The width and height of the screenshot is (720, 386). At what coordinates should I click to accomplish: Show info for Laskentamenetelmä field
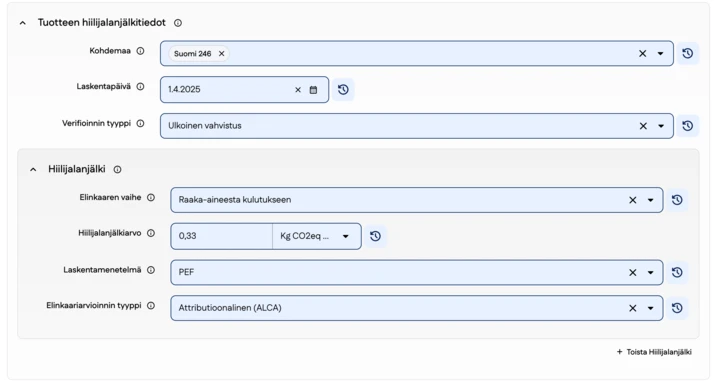click(151, 270)
